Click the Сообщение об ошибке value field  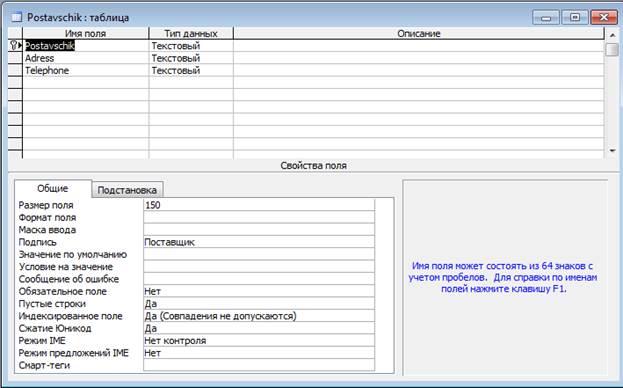259,279
